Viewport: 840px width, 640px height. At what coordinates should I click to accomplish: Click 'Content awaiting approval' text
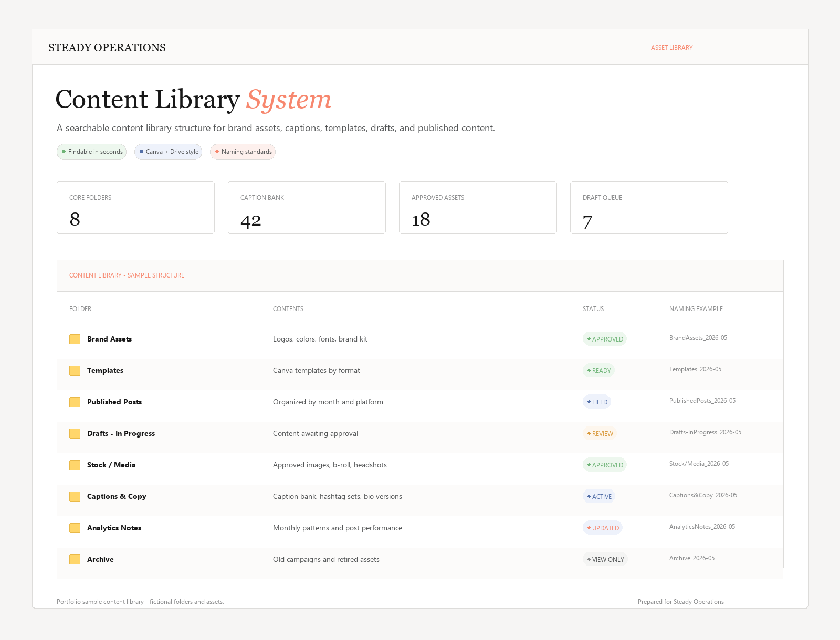pyautogui.click(x=316, y=434)
